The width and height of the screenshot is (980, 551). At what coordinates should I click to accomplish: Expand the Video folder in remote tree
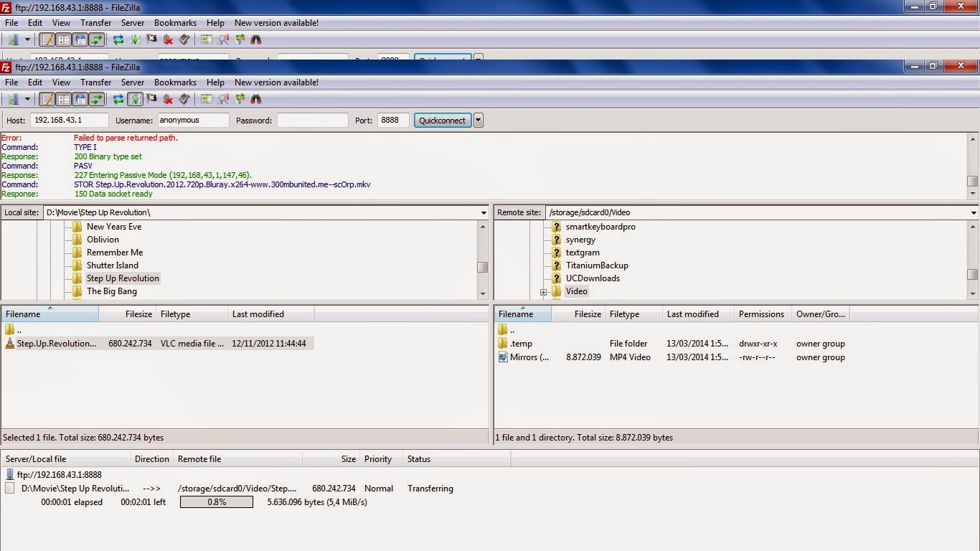pyautogui.click(x=543, y=292)
